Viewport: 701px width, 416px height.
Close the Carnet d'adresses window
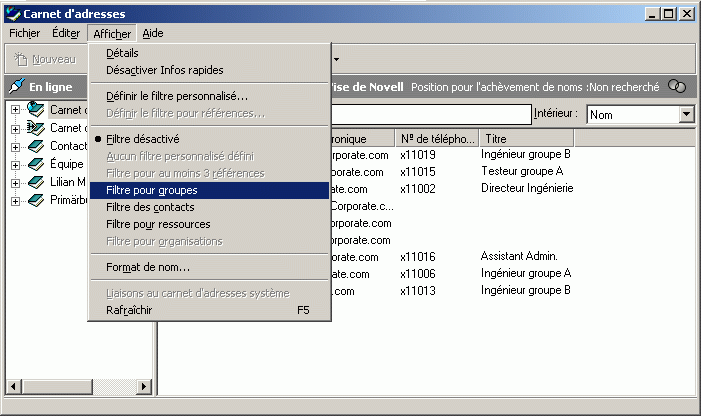click(x=686, y=14)
